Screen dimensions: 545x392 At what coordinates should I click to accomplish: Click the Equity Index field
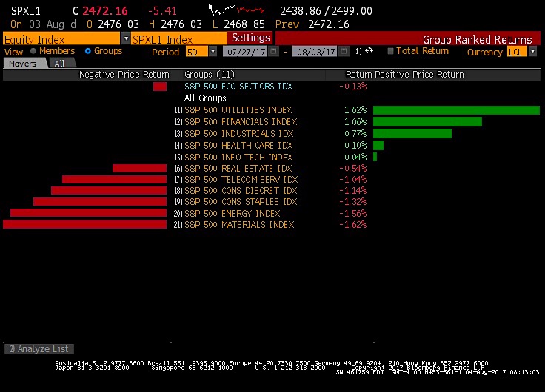pos(62,38)
